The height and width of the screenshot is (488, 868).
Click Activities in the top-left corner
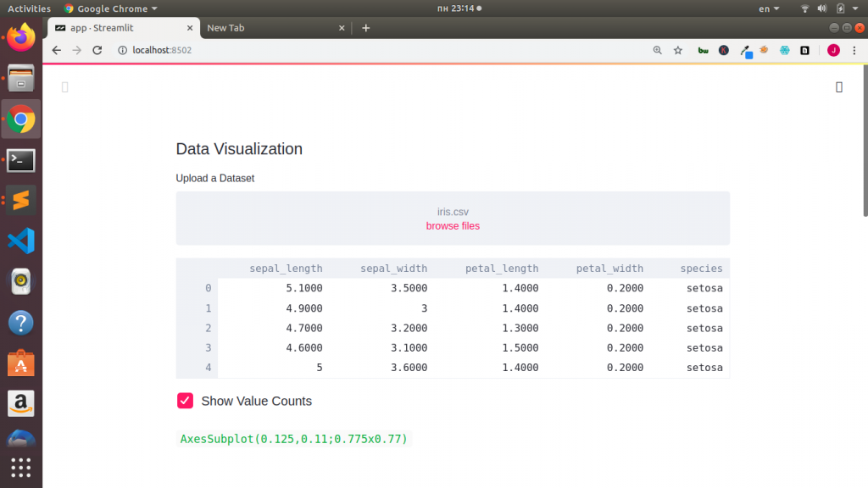pos(29,8)
